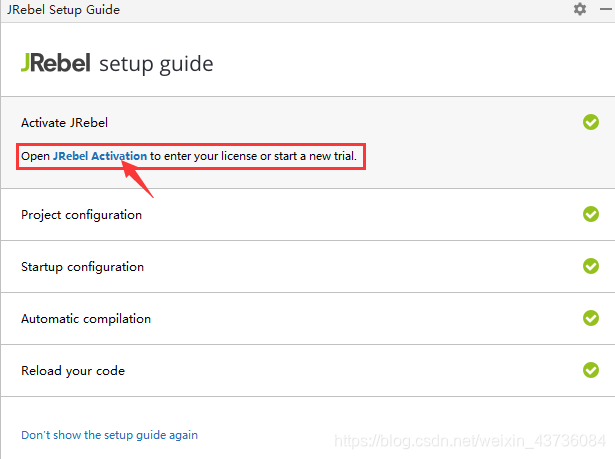Click the green checkmark beside Activate JRebel
615x459 pixels.
(591, 122)
